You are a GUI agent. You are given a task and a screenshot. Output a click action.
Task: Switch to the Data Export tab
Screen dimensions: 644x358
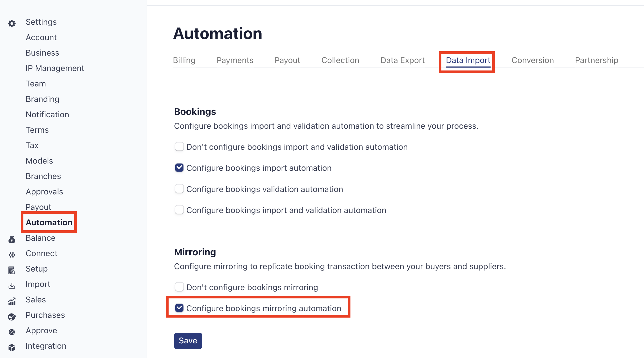pyautogui.click(x=402, y=60)
